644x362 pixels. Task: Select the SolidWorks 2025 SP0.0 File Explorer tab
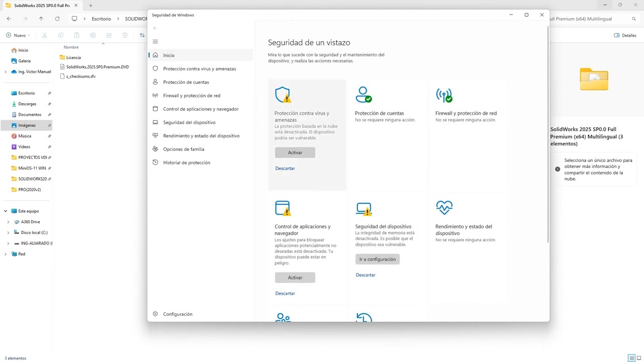click(x=41, y=6)
